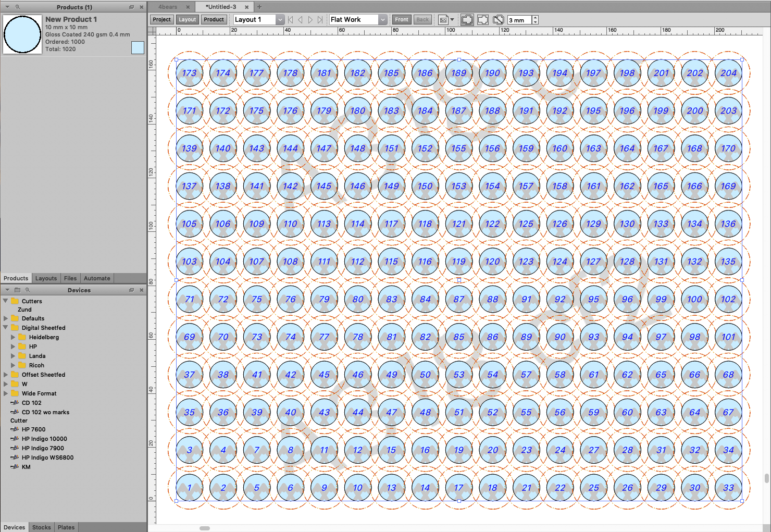Show the Front side
The height and width of the screenshot is (532, 771).
pyautogui.click(x=402, y=20)
